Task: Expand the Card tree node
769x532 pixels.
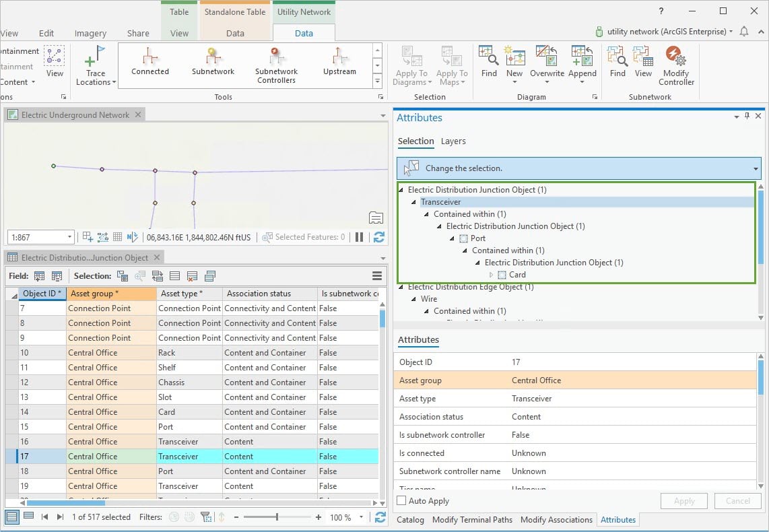Action: click(491, 275)
